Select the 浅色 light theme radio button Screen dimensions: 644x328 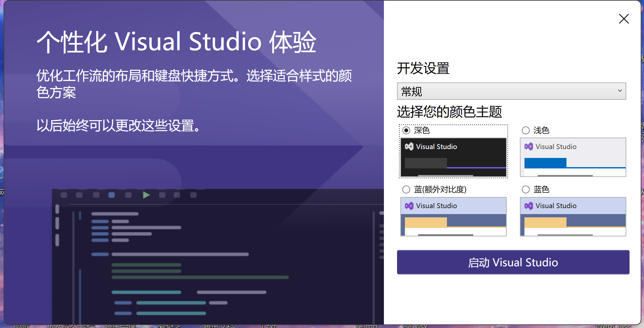pos(526,130)
